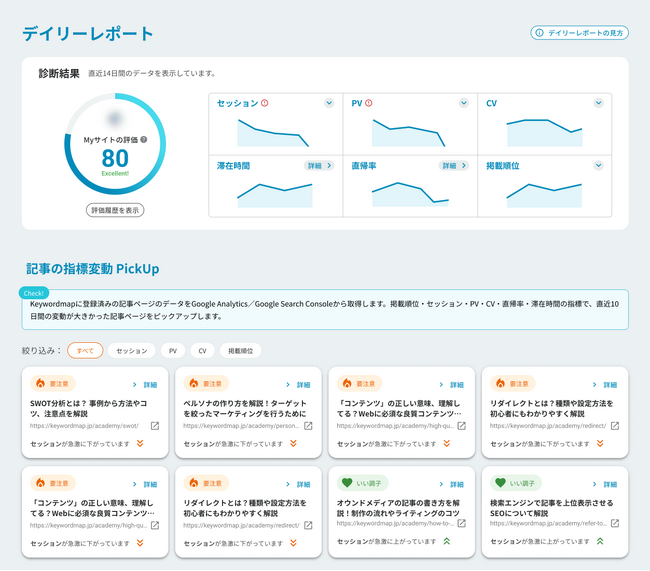Screen dimensions: 650x571
Task: Click the down-arrows icon on SWOT分析 card
Action: [x=140, y=443]
